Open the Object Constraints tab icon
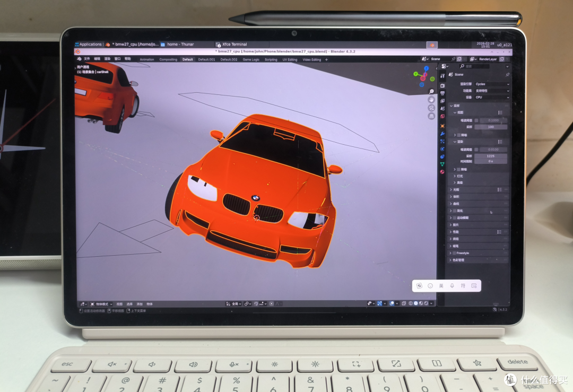 coord(442,156)
